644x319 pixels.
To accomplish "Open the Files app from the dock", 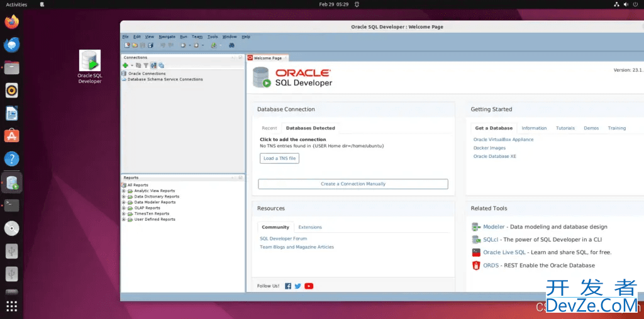I will click(12, 67).
